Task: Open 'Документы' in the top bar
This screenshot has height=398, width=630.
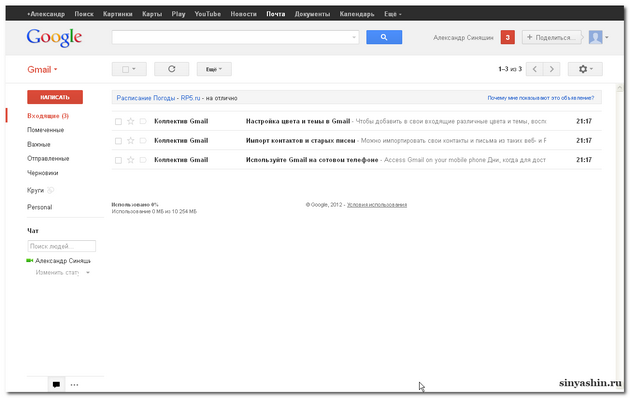Action: coord(312,14)
